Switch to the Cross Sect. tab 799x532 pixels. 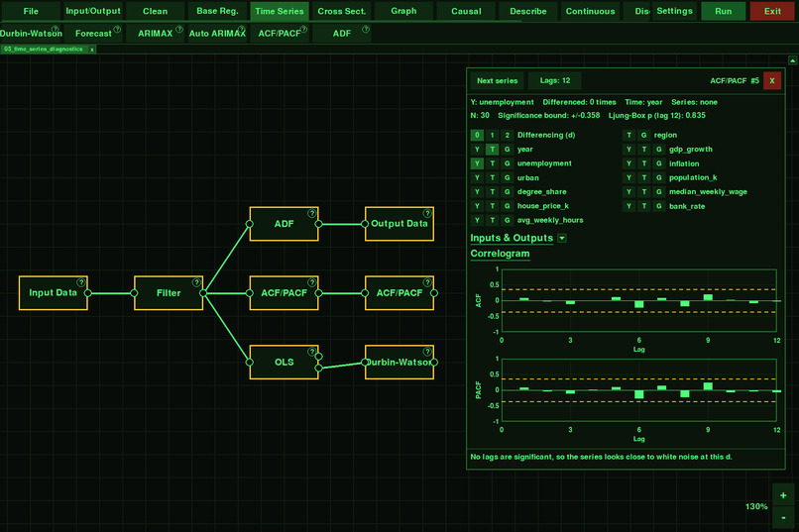point(341,11)
